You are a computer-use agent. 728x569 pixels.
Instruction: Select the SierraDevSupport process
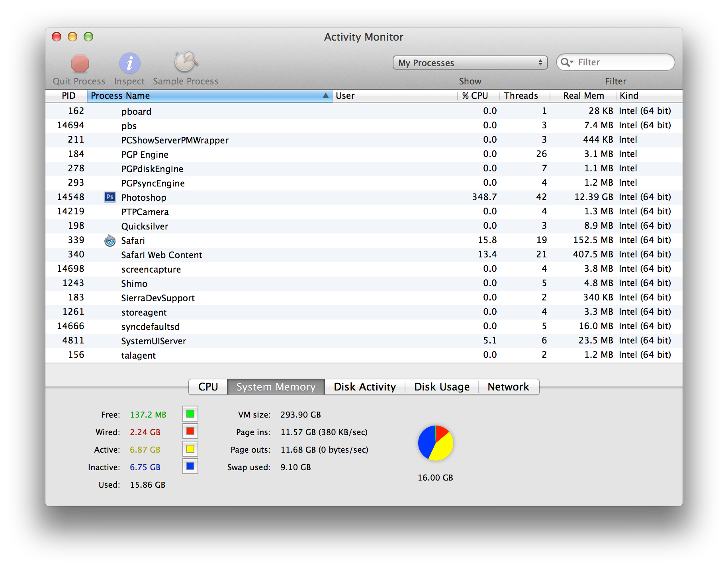coord(158,298)
